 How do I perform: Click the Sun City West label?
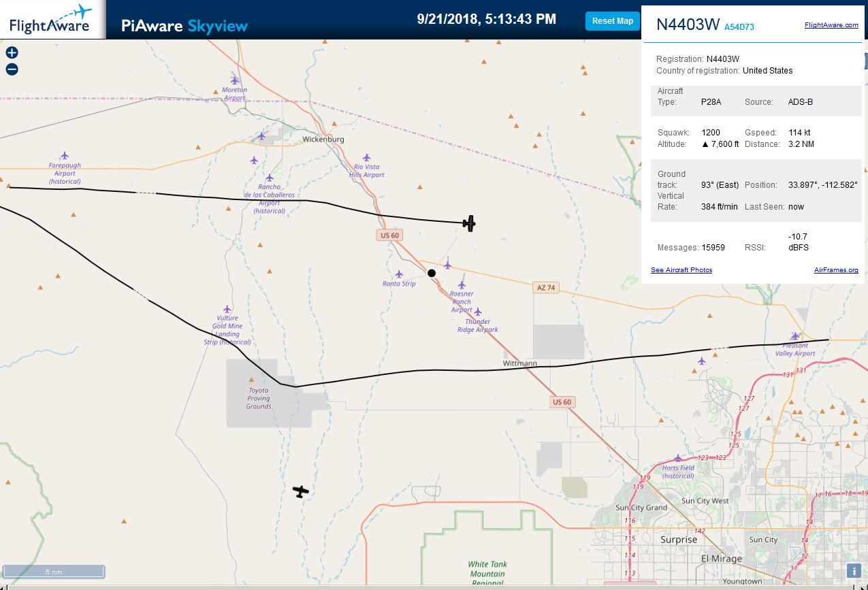point(705,501)
